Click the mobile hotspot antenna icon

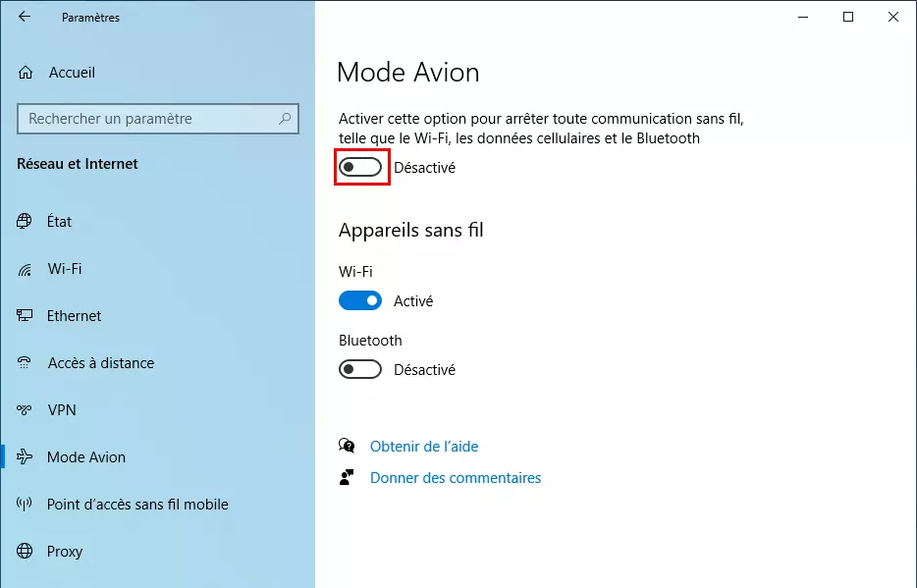point(24,504)
